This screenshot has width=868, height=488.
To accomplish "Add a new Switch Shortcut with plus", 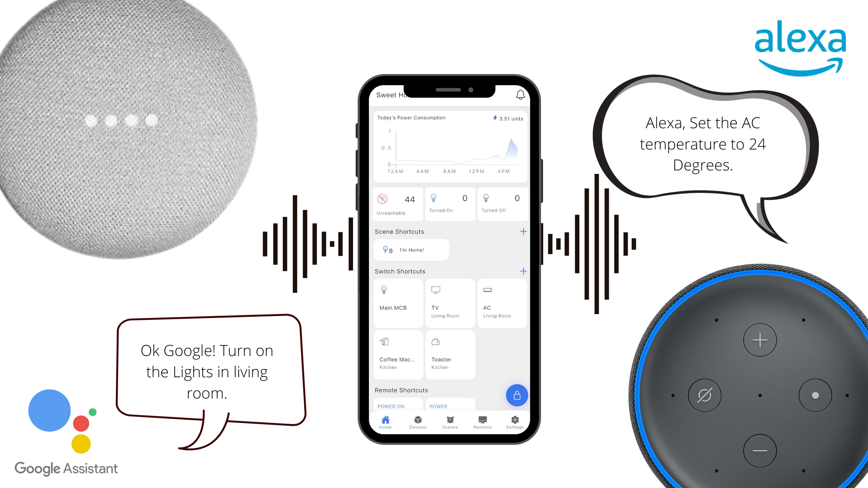I will coord(523,271).
